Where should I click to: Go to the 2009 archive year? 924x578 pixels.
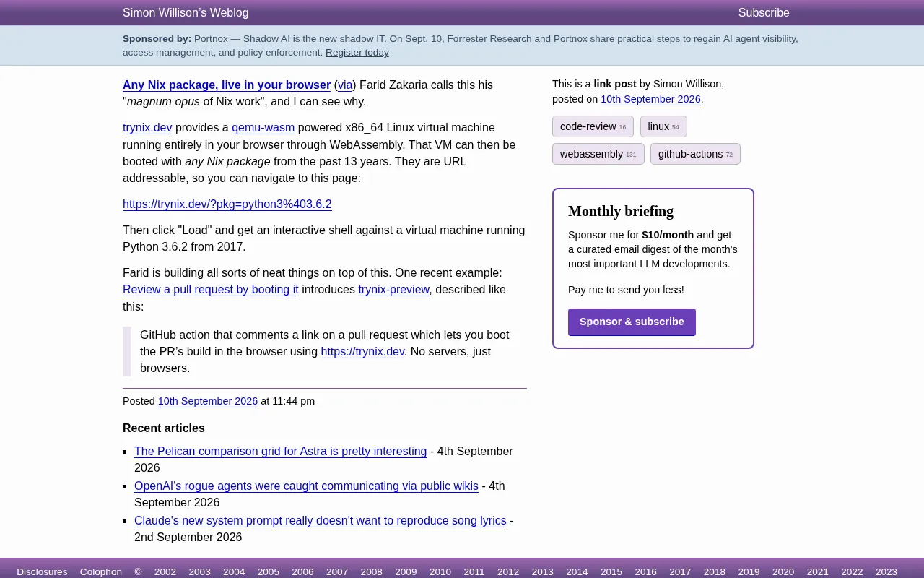click(x=406, y=571)
